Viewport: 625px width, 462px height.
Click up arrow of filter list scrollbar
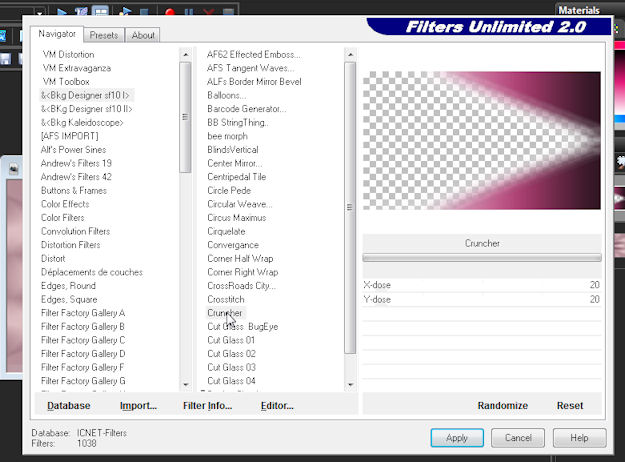tap(350, 54)
